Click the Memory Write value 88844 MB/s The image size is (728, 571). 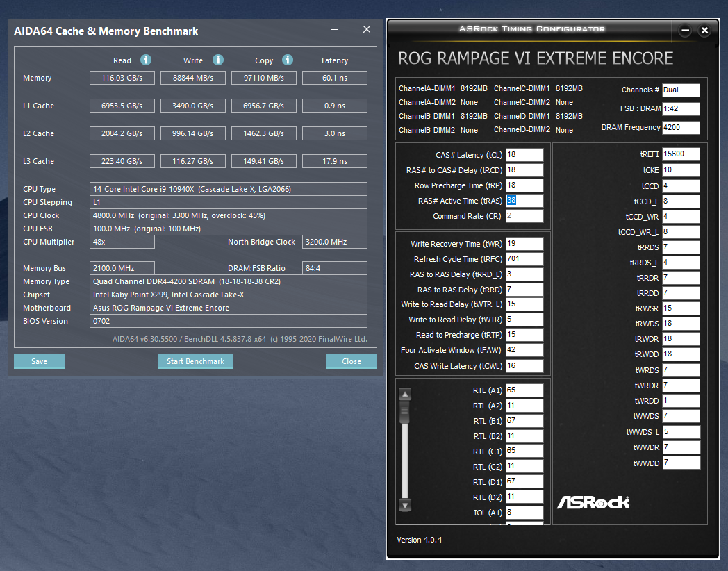tap(193, 78)
